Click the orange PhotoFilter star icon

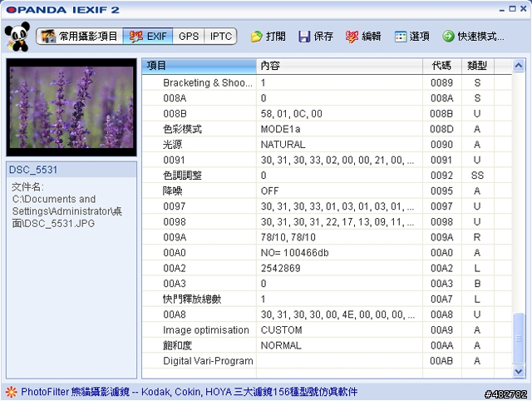coord(11,392)
